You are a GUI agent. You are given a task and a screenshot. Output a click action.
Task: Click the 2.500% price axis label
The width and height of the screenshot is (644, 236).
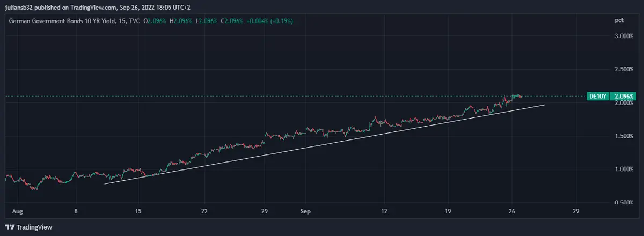tap(624, 70)
